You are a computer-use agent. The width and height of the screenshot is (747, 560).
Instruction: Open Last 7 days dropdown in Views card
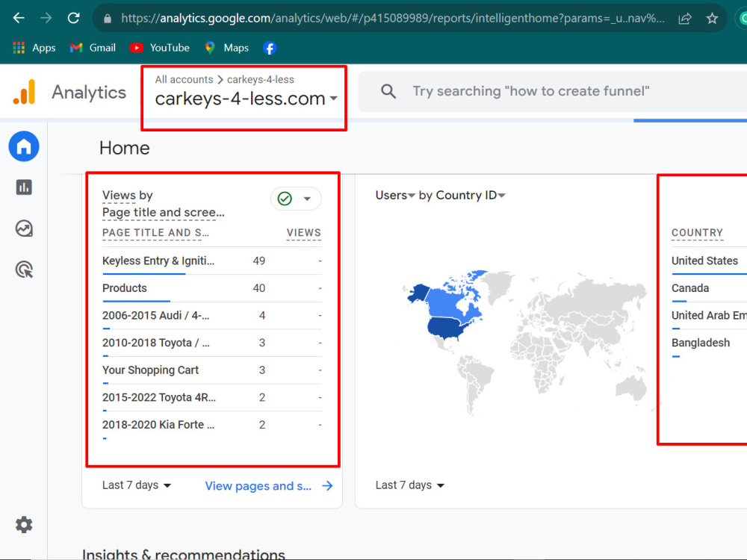(x=137, y=485)
